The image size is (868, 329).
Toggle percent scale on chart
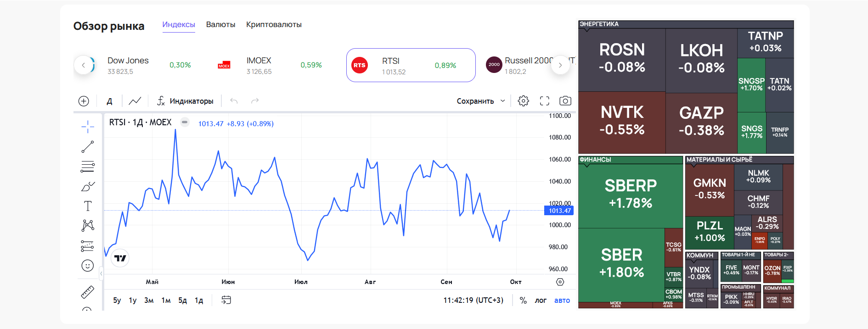[x=523, y=300]
